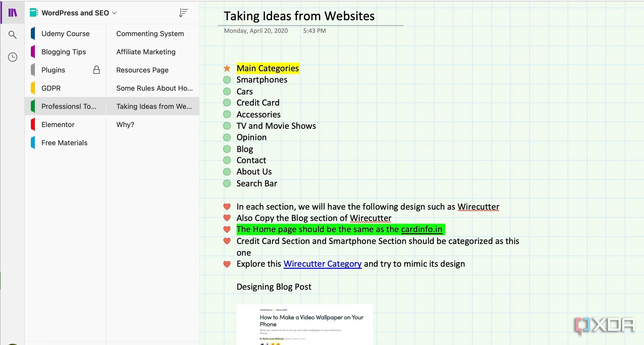Open the Resources Page page
Screen dimensions: 644x345
(x=153, y=70)
